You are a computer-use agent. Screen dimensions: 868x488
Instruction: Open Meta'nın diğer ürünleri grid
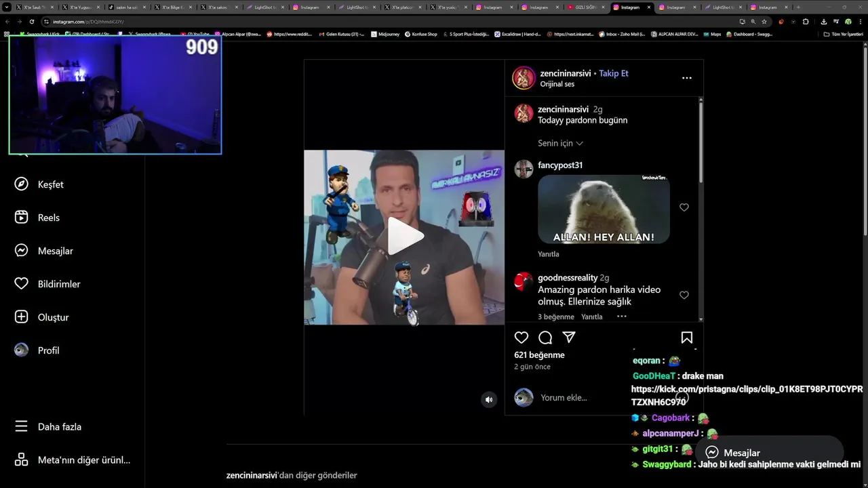72,460
